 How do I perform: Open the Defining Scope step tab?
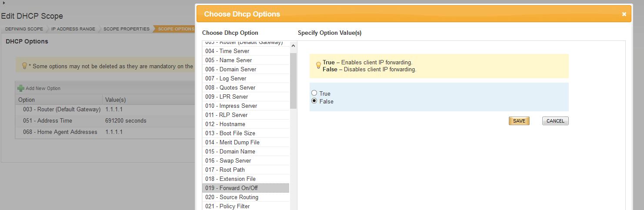click(x=24, y=29)
